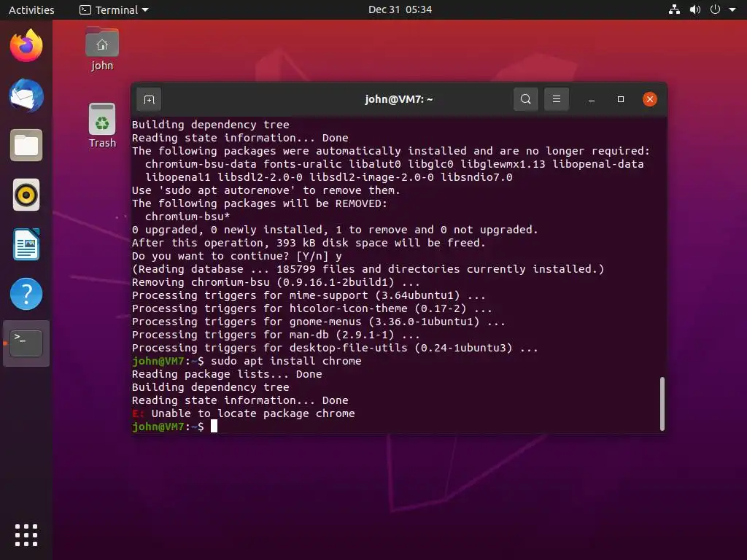Click 'After this operation, 393 kB' line
The width and height of the screenshot is (747, 560).
[x=309, y=243]
